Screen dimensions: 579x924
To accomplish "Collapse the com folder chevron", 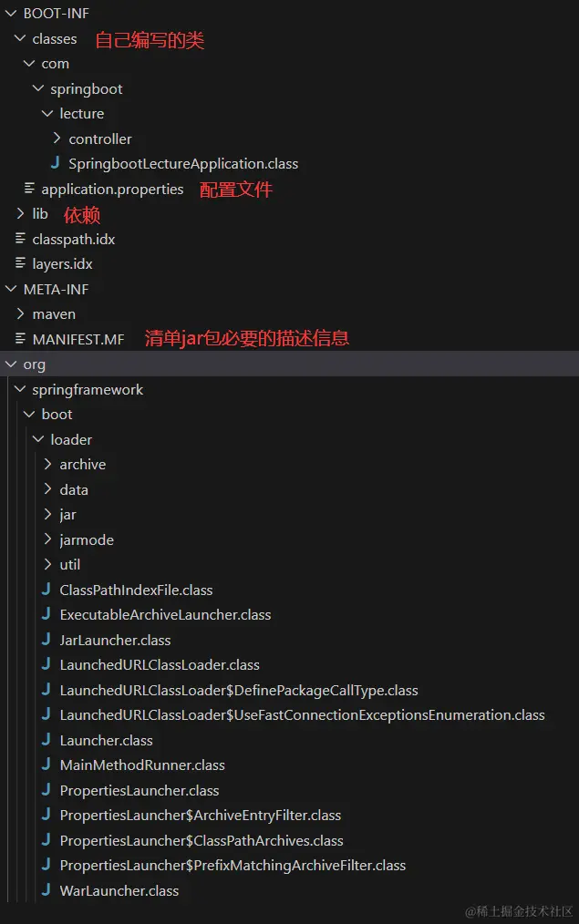I will (x=29, y=63).
